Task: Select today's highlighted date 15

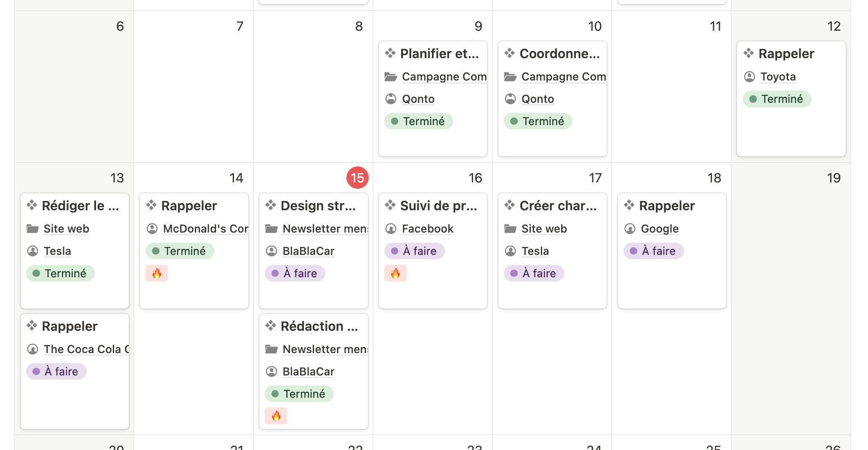Action: pyautogui.click(x=357, y=178)
